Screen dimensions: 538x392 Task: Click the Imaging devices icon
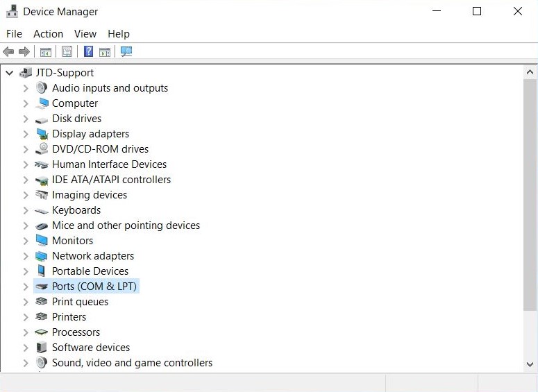click(42, 195)
